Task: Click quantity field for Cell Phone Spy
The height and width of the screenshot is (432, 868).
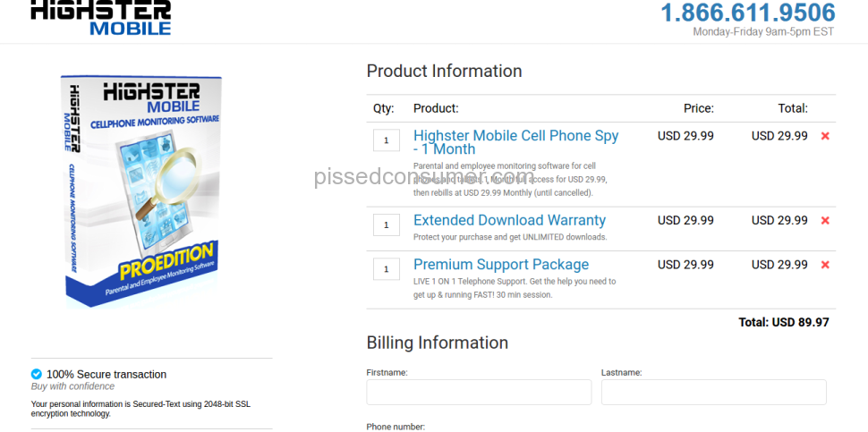Action: click(387, 140)
